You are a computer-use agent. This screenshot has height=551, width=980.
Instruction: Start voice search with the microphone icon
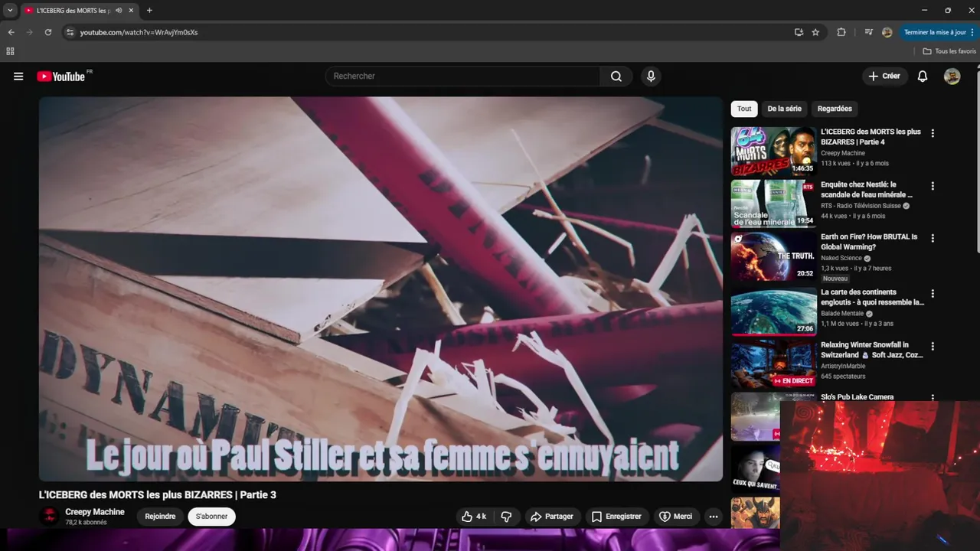click(651, 77)
